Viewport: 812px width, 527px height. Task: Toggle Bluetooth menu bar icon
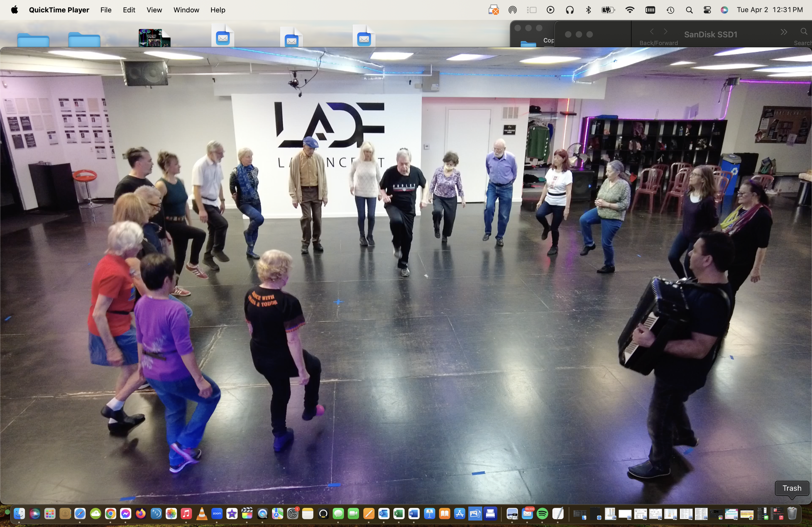coord(588,10)
